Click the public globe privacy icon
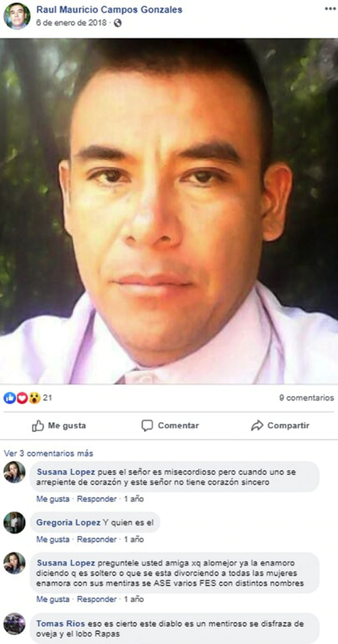Screen dimensions: 338x644 118,23
